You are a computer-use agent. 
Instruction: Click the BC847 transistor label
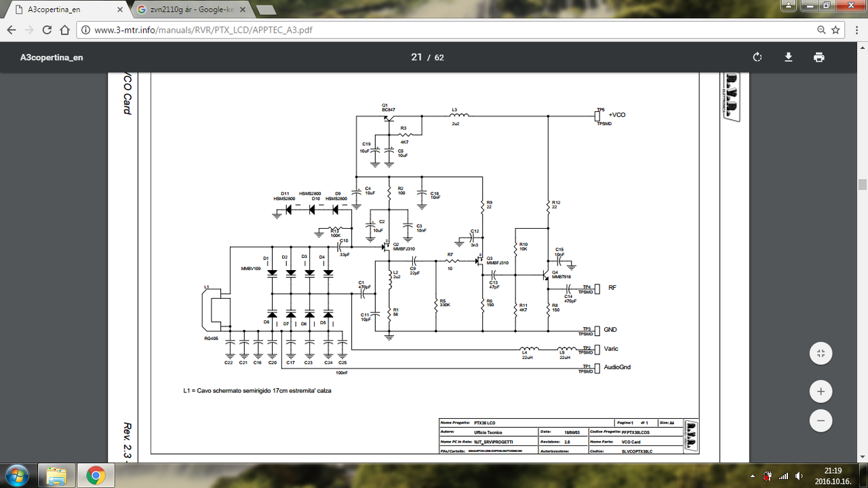389,109
